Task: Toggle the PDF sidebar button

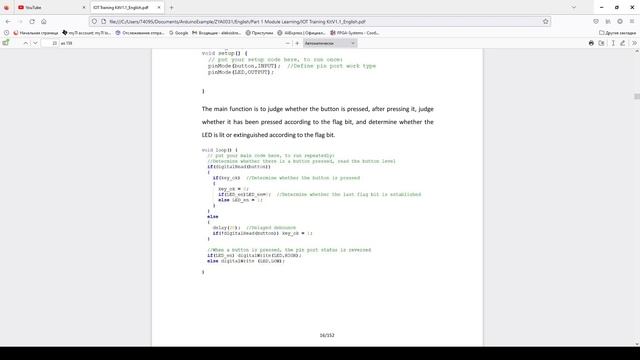Action: 6,43
